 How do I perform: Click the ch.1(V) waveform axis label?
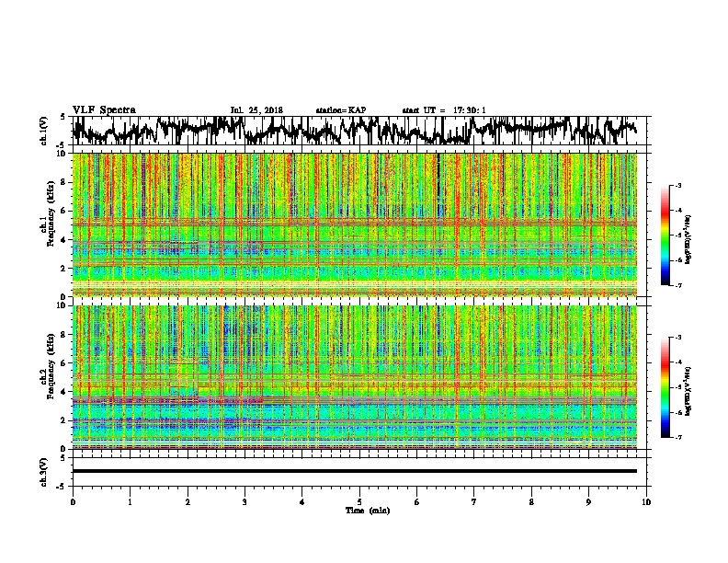[x=43, y=131]
